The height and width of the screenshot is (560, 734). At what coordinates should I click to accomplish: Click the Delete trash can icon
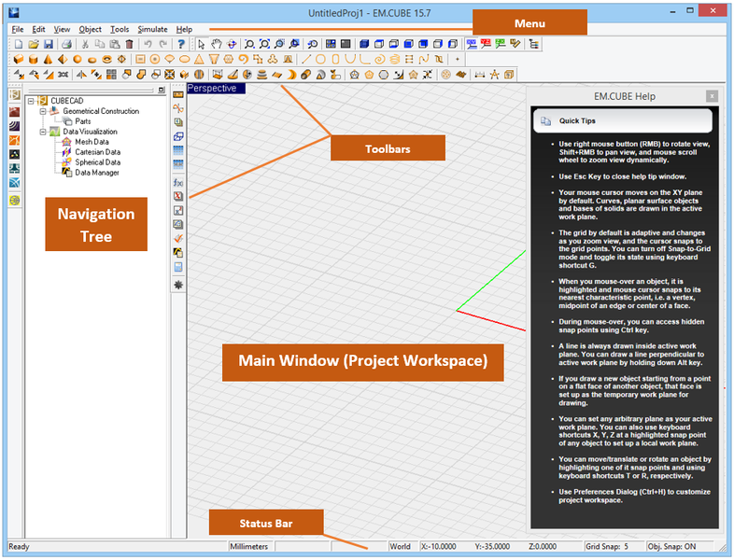click(130, 44)
